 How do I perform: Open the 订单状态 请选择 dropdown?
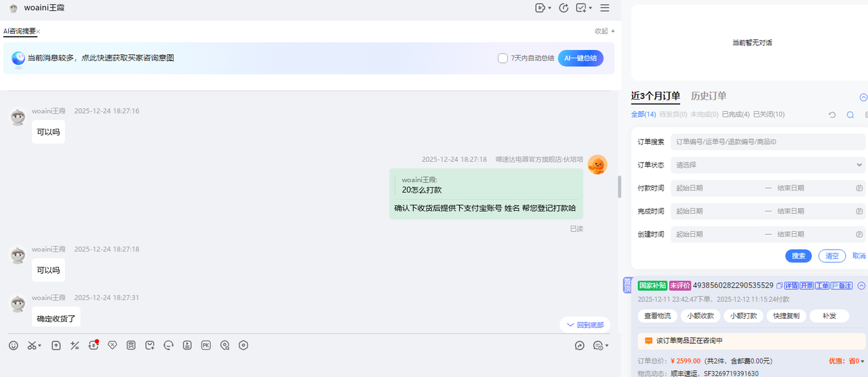768,165
